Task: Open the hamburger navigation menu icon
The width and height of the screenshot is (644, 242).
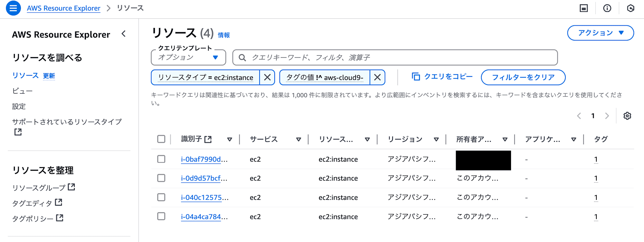Action: pyautogui.click(x=13, y=8)
